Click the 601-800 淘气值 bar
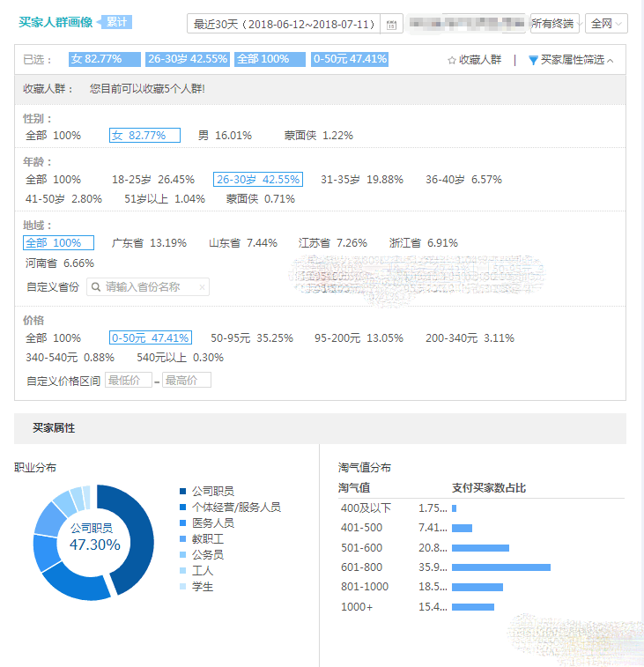The image size is (644, 667). 501,567
